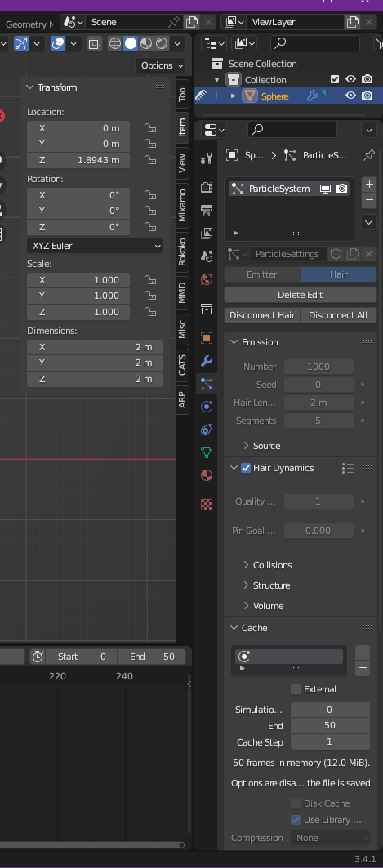This screenshot has height=868, width=383.
Task: Switch to the Tool sidebar tab
Action: coord(182,93)
